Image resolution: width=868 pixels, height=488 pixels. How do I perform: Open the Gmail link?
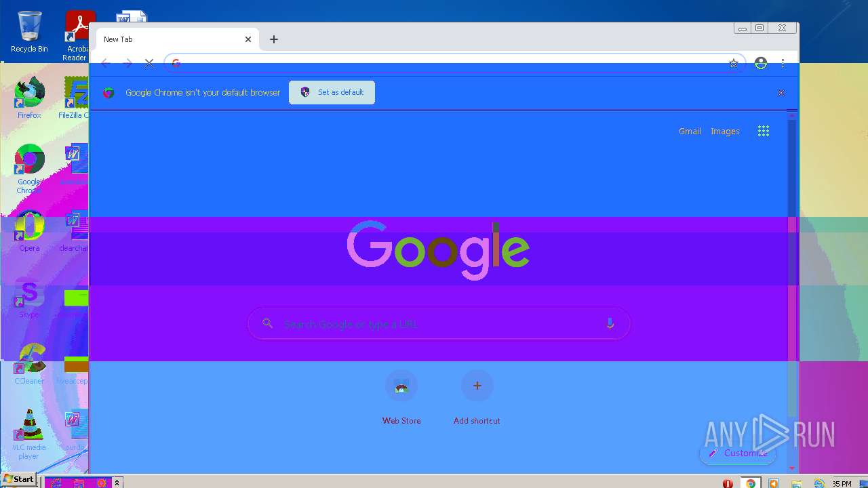(x=690, y=131)
